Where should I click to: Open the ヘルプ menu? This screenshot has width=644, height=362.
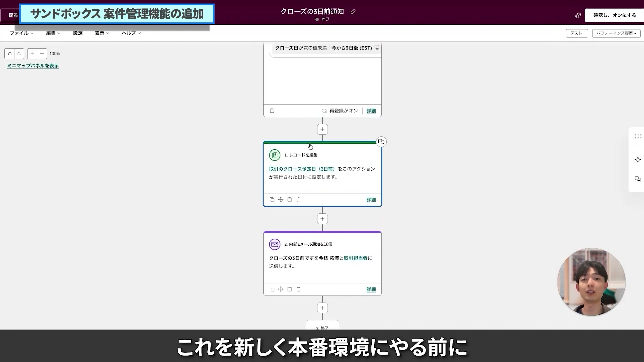click(130, 33)
